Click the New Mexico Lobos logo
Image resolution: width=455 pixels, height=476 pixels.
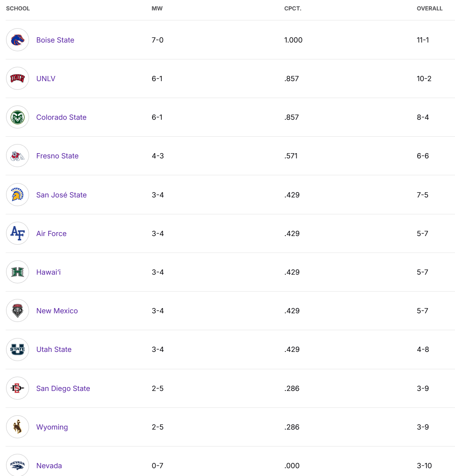click(x=17, y=311)
